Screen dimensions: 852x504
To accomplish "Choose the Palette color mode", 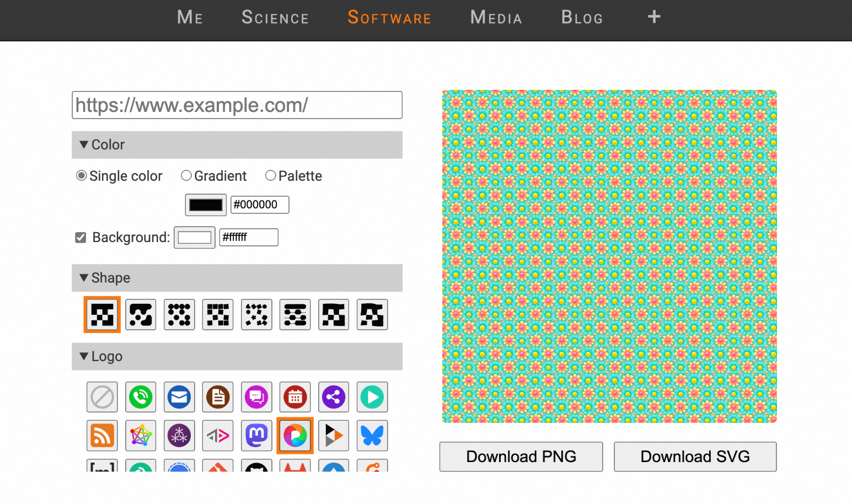I will 271,175.
